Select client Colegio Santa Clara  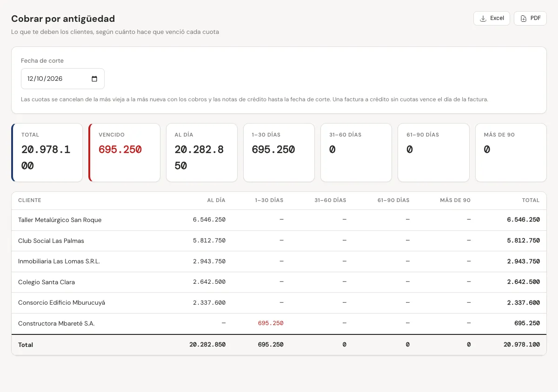click(46, 282)
